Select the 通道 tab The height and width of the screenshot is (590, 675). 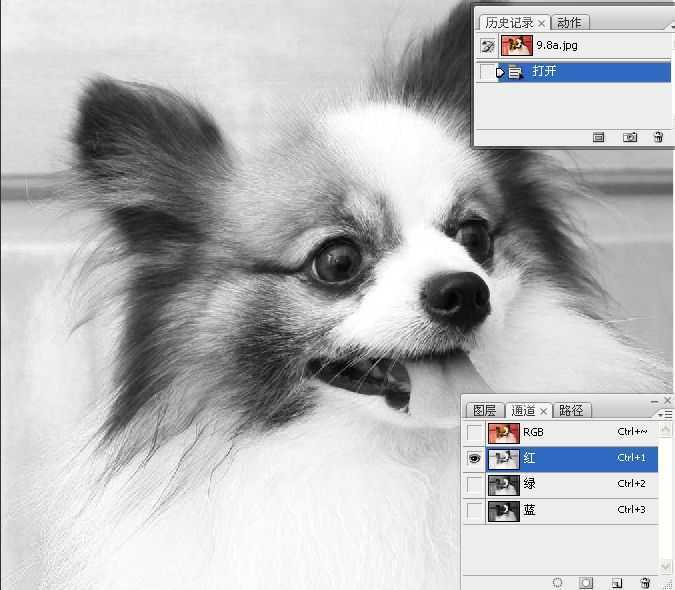(x=523, y=411)
